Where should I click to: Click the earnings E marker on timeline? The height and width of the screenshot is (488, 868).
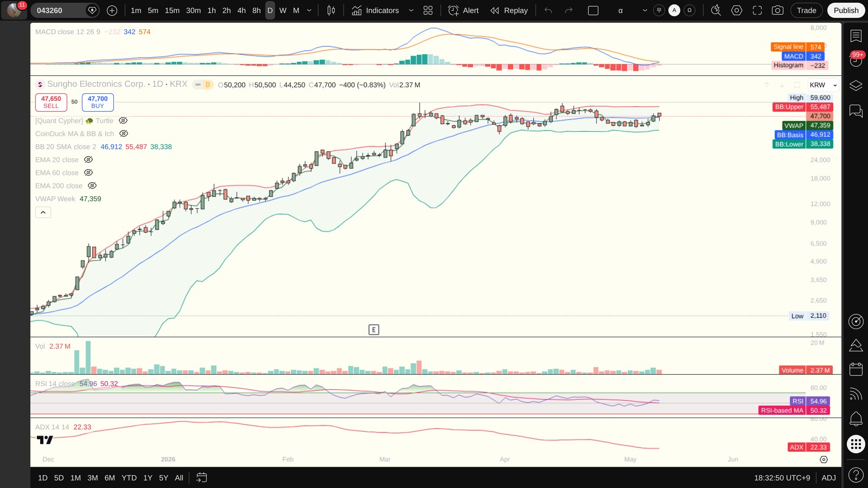[x=374, y=330]
